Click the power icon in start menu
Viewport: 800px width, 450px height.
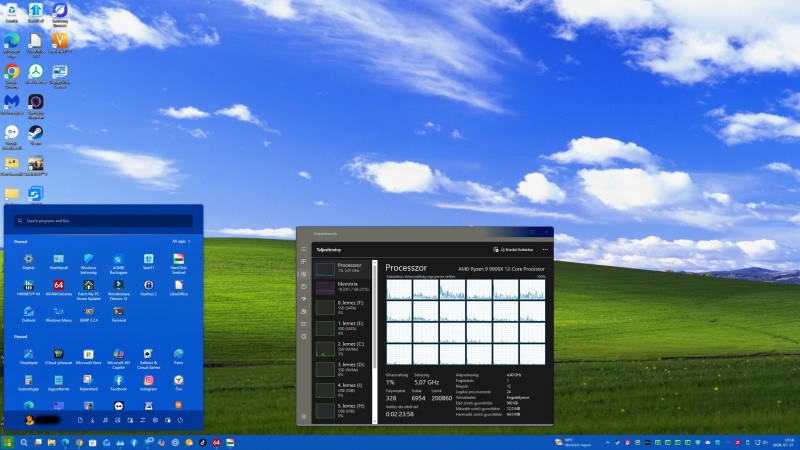(x=180, y=420)
